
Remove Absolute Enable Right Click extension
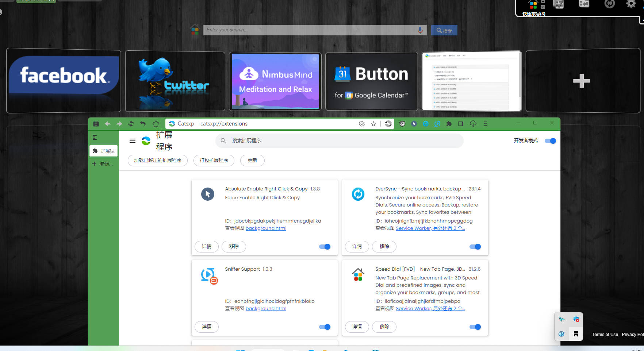(234, 247)
